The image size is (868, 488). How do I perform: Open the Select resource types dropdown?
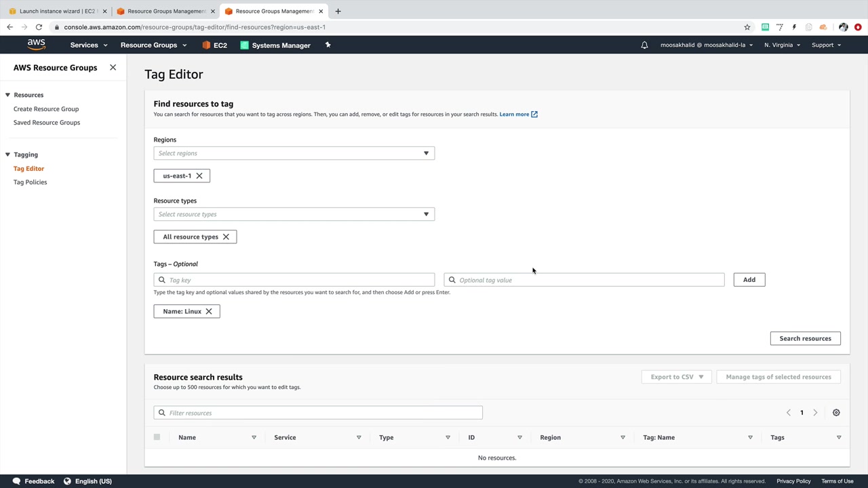(294, 214)
